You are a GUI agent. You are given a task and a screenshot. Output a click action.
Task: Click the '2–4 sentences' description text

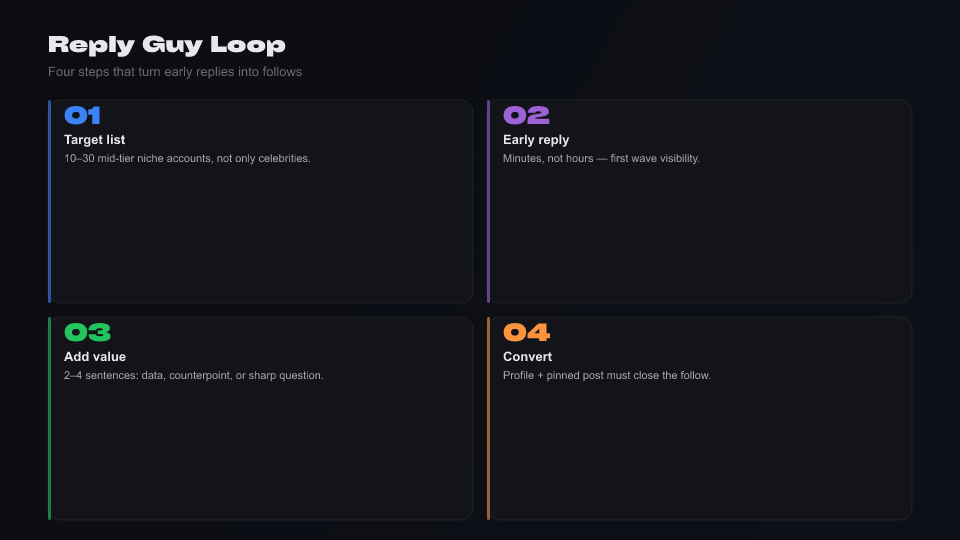click(193, 375)
